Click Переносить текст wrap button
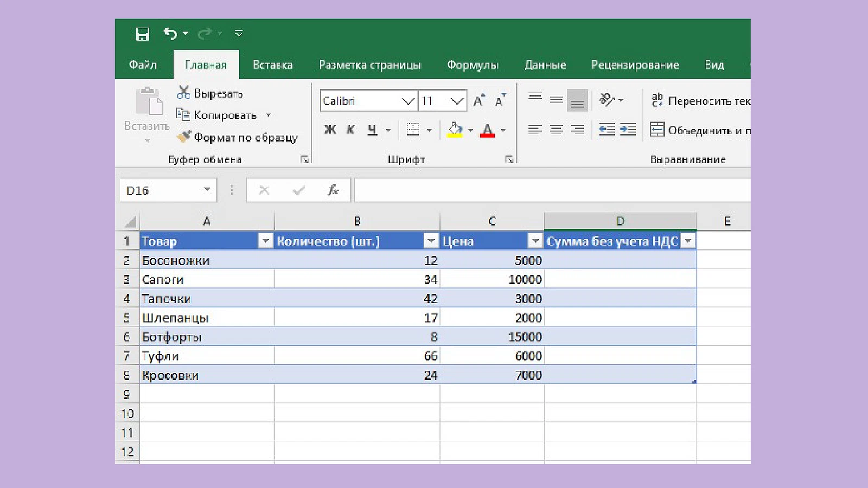This screenshot has height=488, width=868. click(700, 100)
